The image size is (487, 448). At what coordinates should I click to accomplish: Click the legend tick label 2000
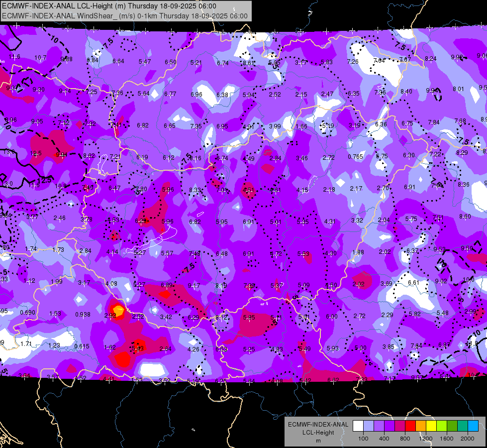click(468, 439)
